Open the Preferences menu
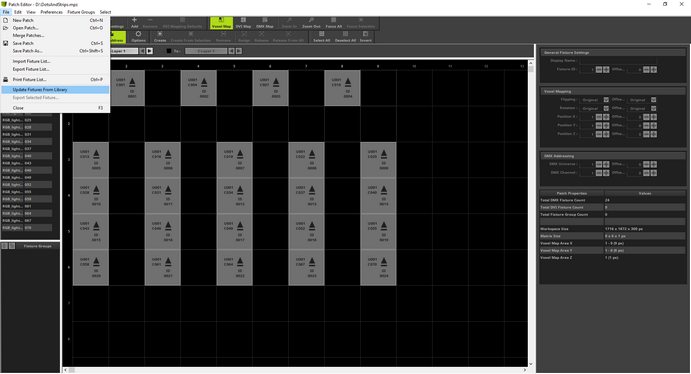The height and width of the screenshot is (374, 691). pyautogui.click(x=52, y=12)
